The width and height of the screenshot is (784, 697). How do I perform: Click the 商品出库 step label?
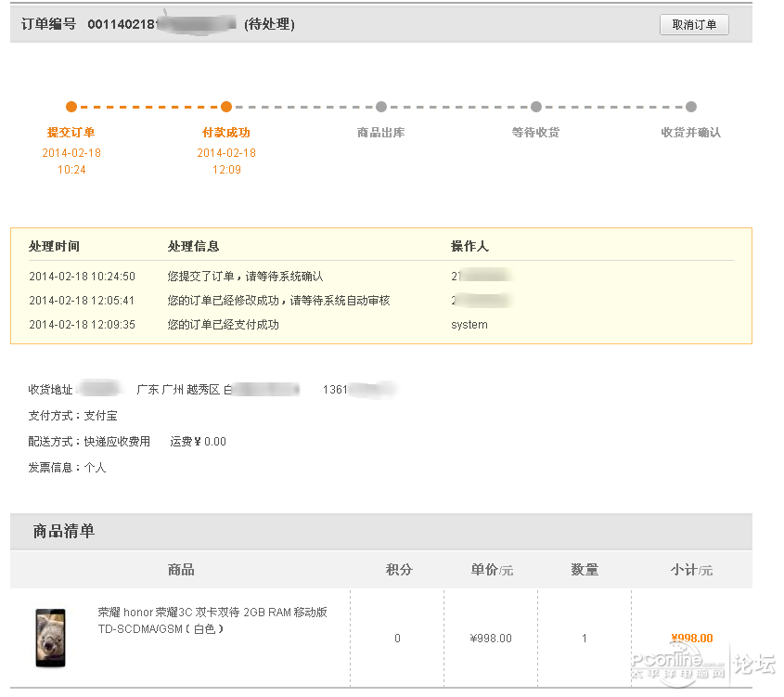pos(381,133)
